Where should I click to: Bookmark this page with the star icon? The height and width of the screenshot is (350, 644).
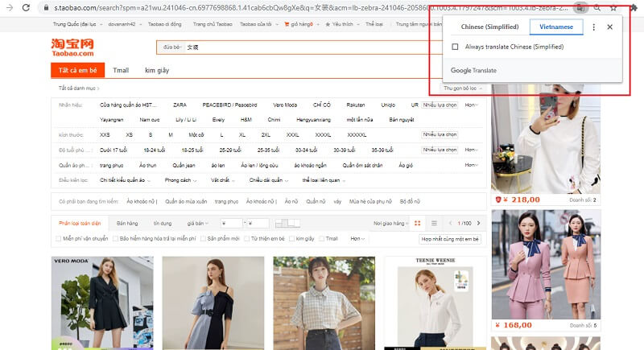coord(613,8)
